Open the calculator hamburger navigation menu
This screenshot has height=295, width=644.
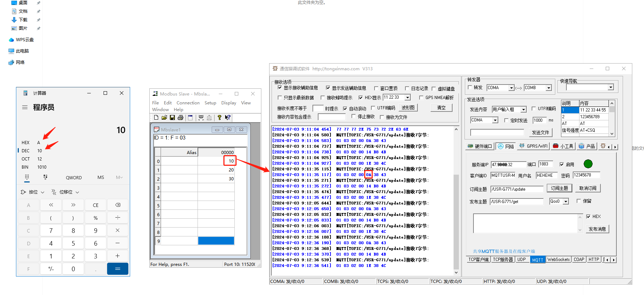click(25, 107)
